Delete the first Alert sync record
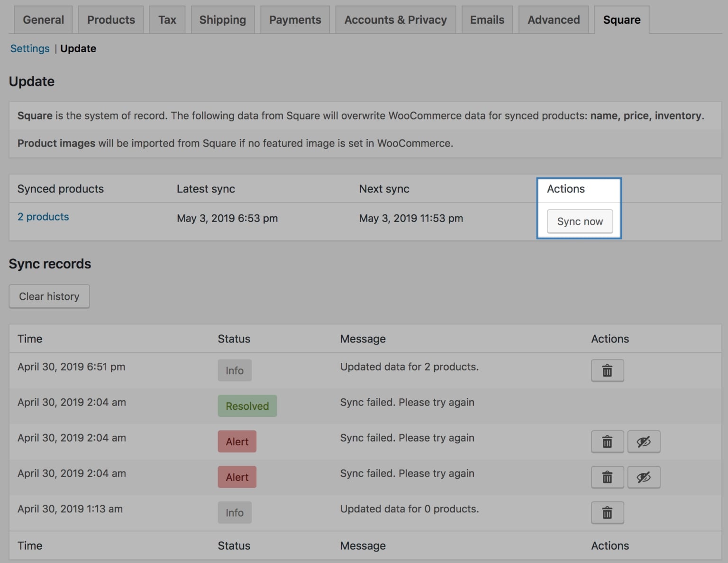Viewport: 728px width, 563px height. coord(607,442)
